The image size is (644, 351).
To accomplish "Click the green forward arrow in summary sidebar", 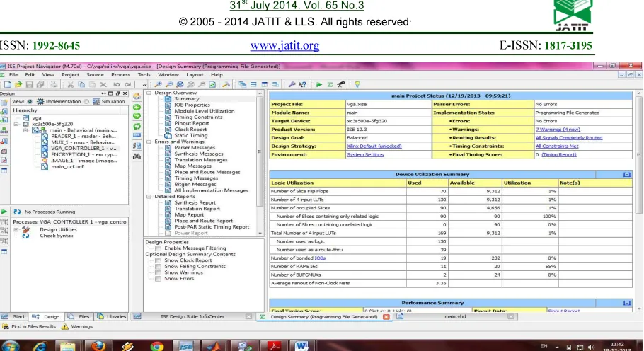I will [x=137, y=116].
